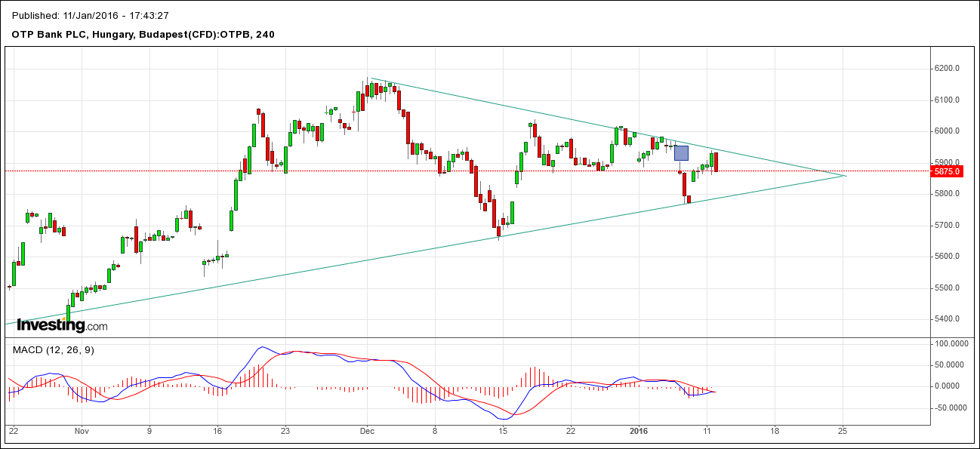
Task: Click the 6000.0 price axis label
Action: 947,131
